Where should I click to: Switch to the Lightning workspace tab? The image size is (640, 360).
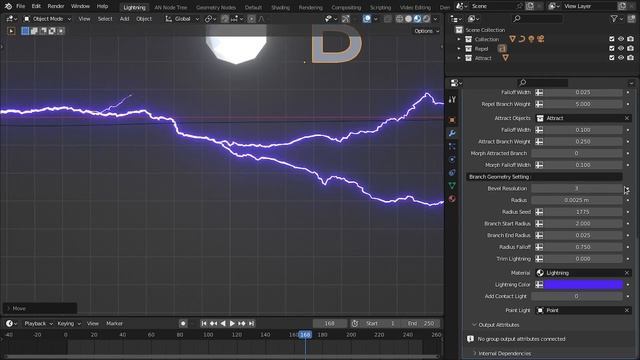click(x=134, y=7)
